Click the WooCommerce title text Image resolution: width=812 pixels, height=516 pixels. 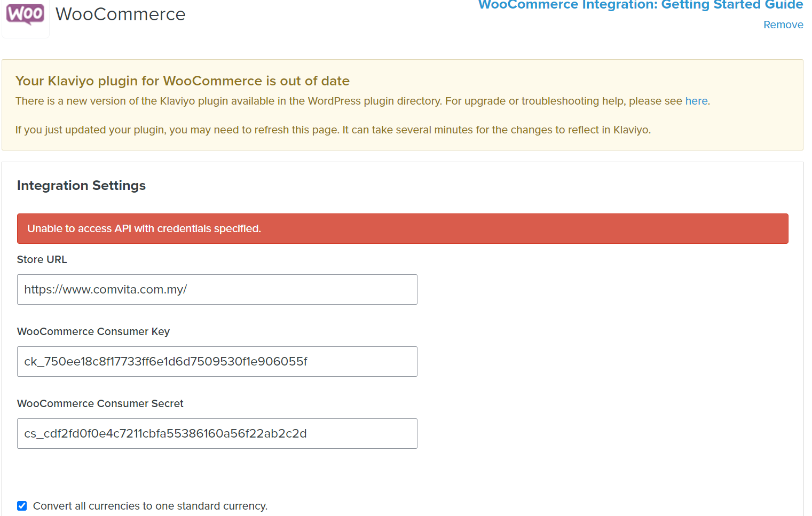[x=121, y=14]
